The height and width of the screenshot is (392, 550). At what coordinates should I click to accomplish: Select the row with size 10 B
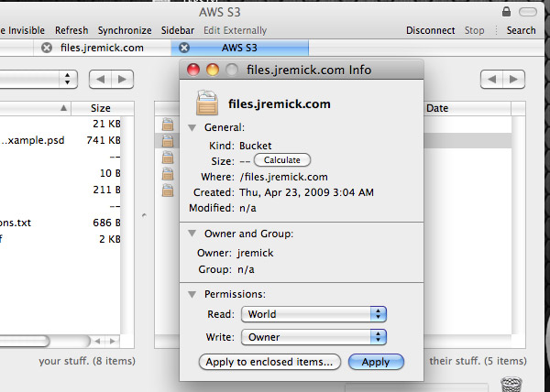[60, 173]
